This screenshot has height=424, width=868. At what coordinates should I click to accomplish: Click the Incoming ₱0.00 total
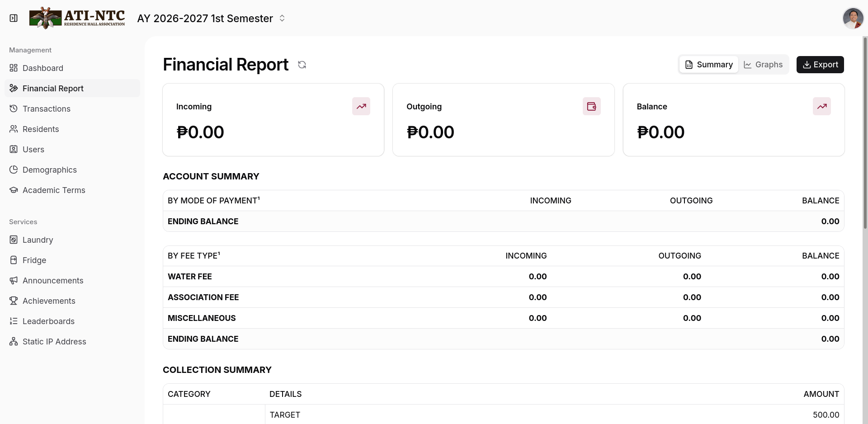click(x=200, y=132)
